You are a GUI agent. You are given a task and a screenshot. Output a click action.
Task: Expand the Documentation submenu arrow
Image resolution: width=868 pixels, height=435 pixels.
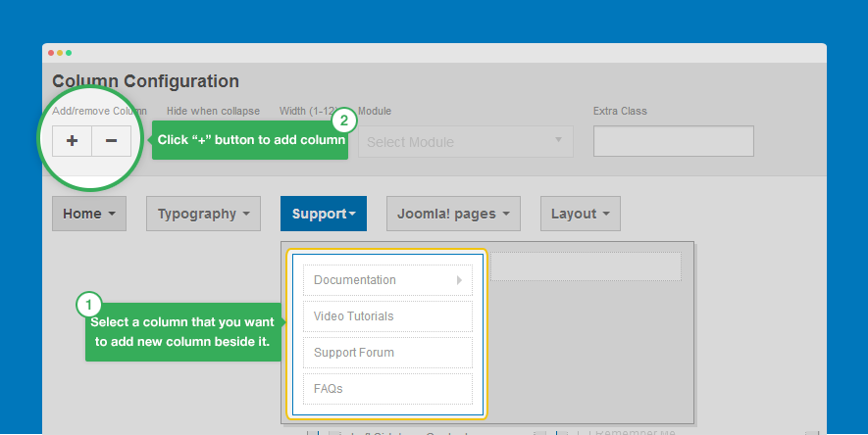(x=459, y=280)
